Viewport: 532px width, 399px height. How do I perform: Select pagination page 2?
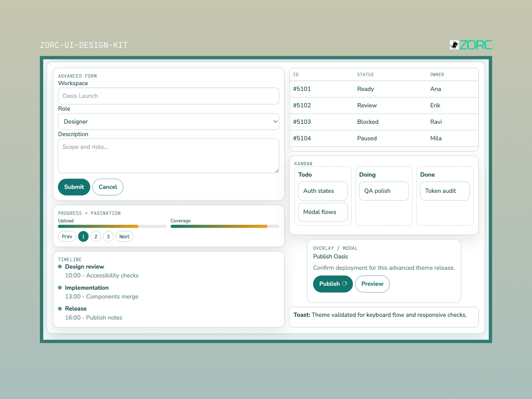click(96, 236)
